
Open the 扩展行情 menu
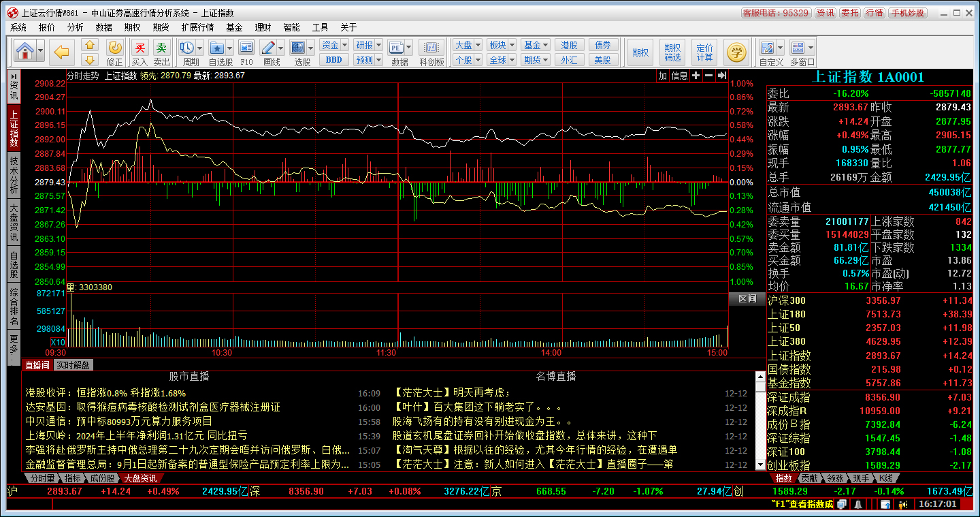pos(197,27)
